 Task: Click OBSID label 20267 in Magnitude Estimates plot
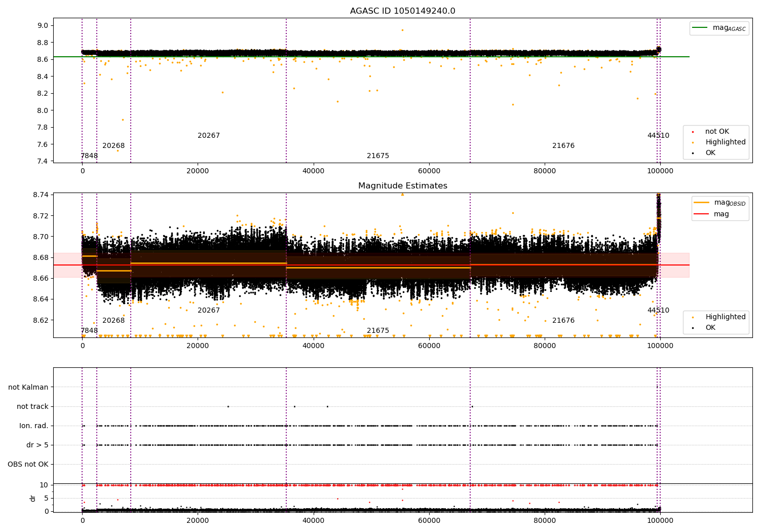point(209,311)
